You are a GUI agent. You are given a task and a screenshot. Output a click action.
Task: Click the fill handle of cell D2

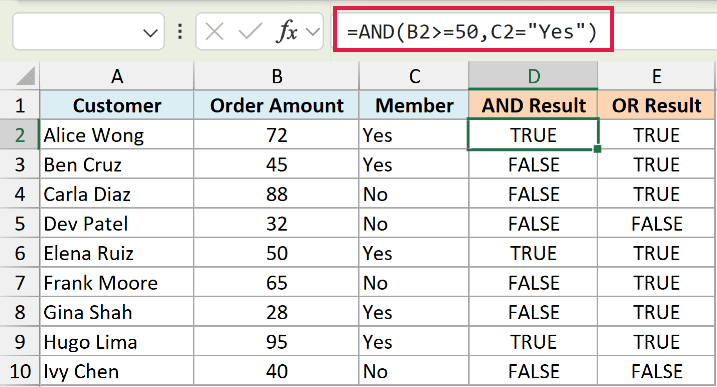[597, 149]
